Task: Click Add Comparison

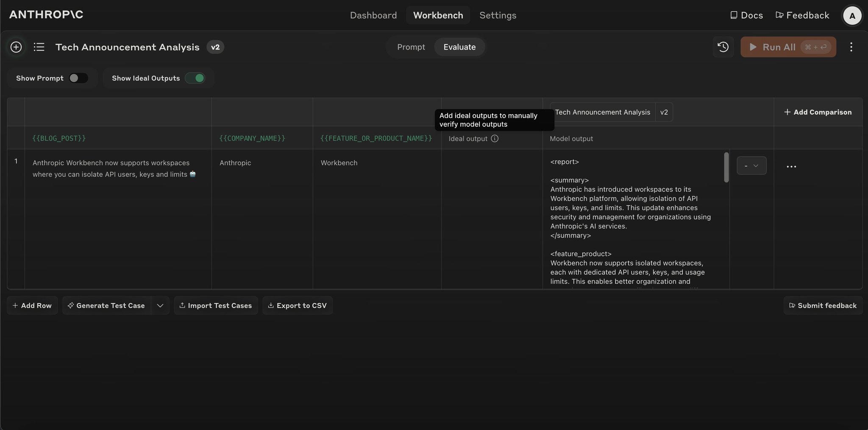Action: pos(818,112)
